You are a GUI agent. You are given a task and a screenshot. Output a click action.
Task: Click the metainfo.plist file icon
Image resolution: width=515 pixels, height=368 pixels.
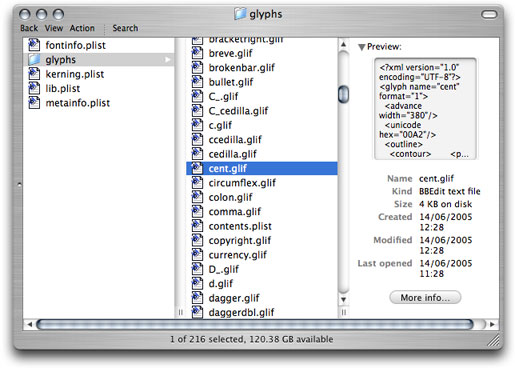(x=34, y=102)
